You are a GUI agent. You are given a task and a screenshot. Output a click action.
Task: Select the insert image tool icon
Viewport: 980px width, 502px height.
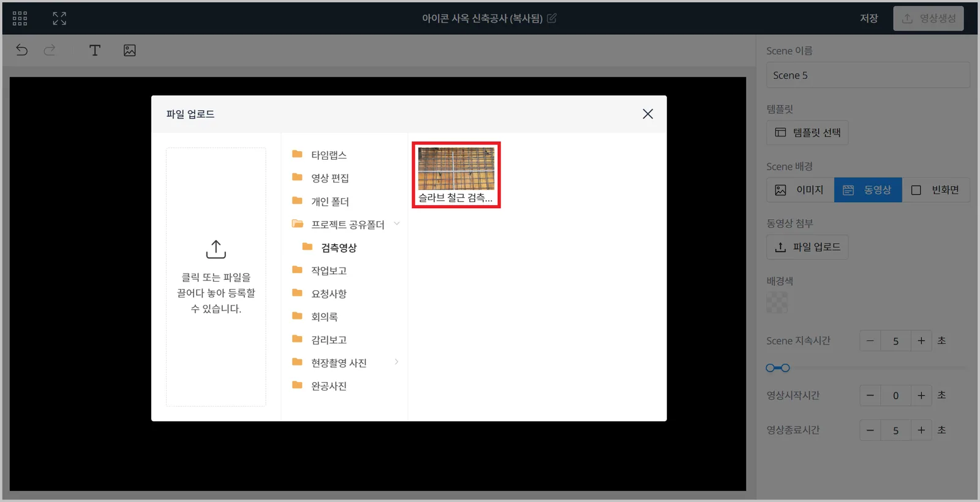click(130, 50)
